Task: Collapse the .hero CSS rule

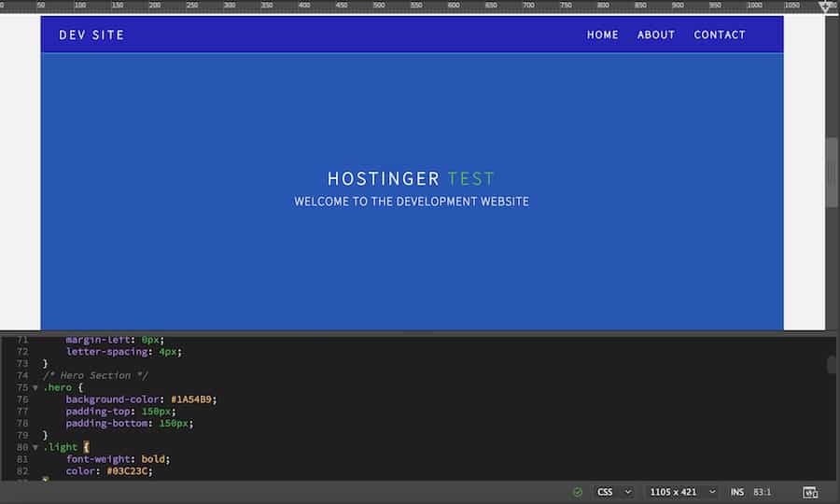Action: click(35, 387)
